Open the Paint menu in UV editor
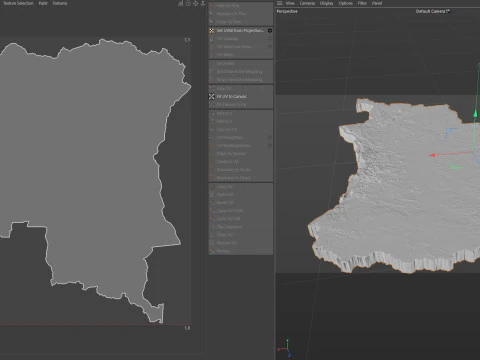Screen dimensions: 480x360 (43, 3)
